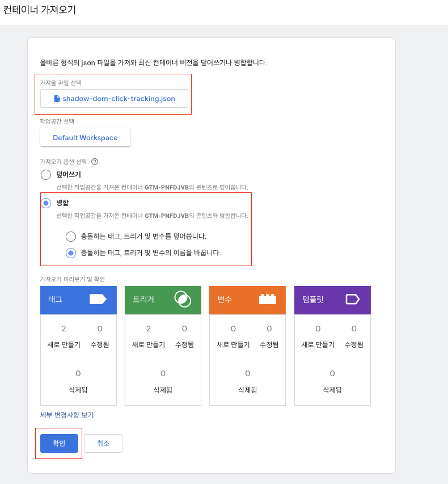448x484 pixels.
Task: Click the brick icon on the orange 변수 card
Action: click(268, 299)
